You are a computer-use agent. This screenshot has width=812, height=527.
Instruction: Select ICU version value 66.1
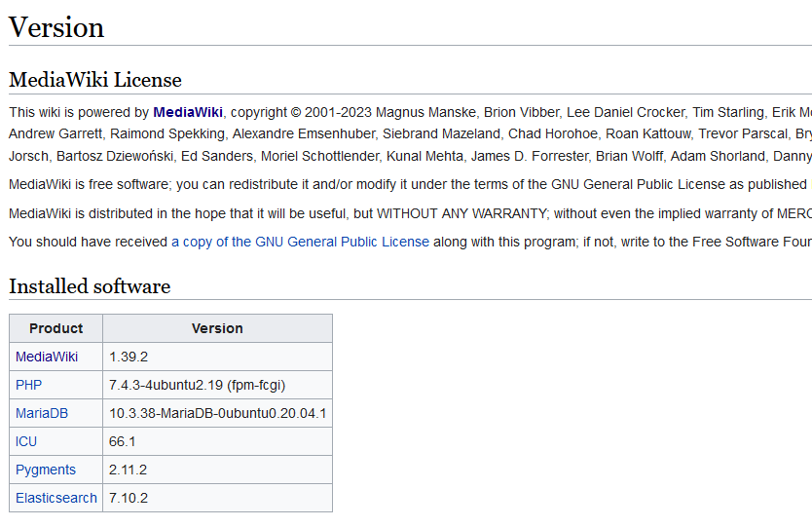tap(123, 441)
